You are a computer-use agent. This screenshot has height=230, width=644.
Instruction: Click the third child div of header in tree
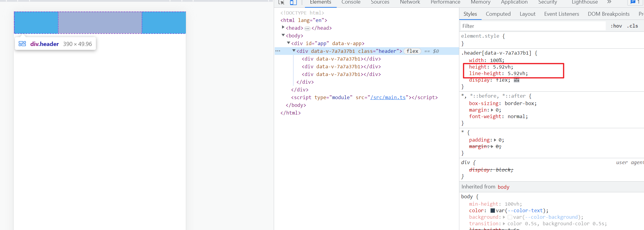coord(341,74)
